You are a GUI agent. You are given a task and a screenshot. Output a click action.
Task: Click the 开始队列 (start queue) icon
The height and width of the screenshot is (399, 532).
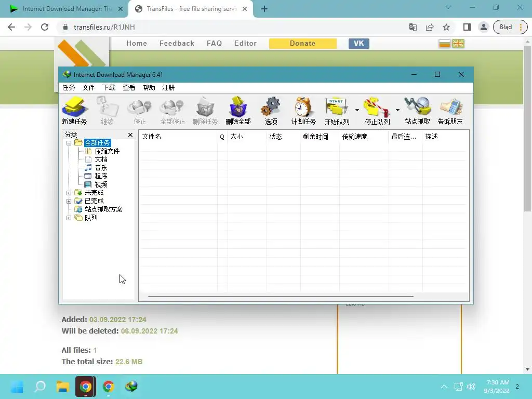pyautogui.click(x=337, y=110)
